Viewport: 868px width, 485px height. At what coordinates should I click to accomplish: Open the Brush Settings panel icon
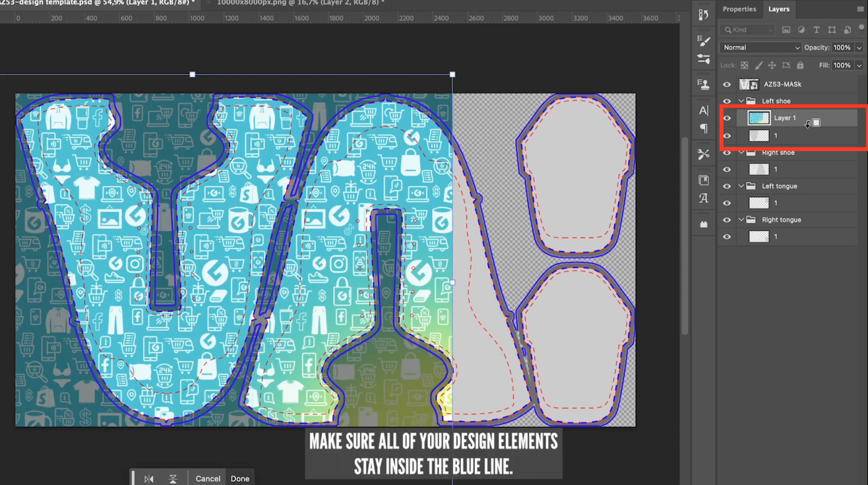coord(704,40)
